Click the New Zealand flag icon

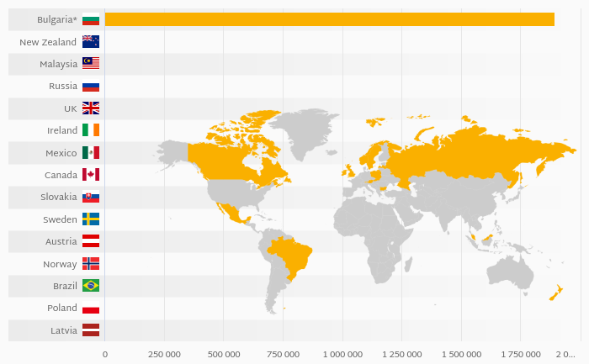pos(91,42)
